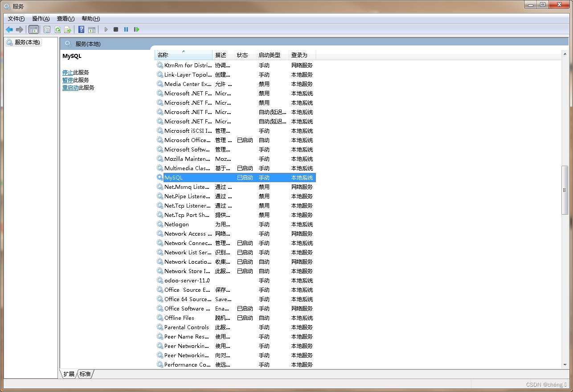This screenshot has height=392, width=573.
Task: Click the Refresh toolbar icon
Action: pyautogui.click(x=57, y=29)
